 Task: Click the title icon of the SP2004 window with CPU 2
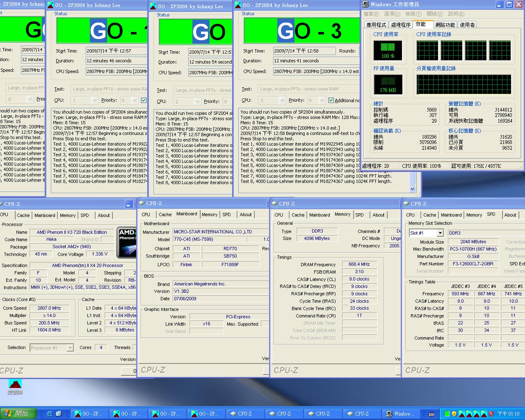point(153,6)
